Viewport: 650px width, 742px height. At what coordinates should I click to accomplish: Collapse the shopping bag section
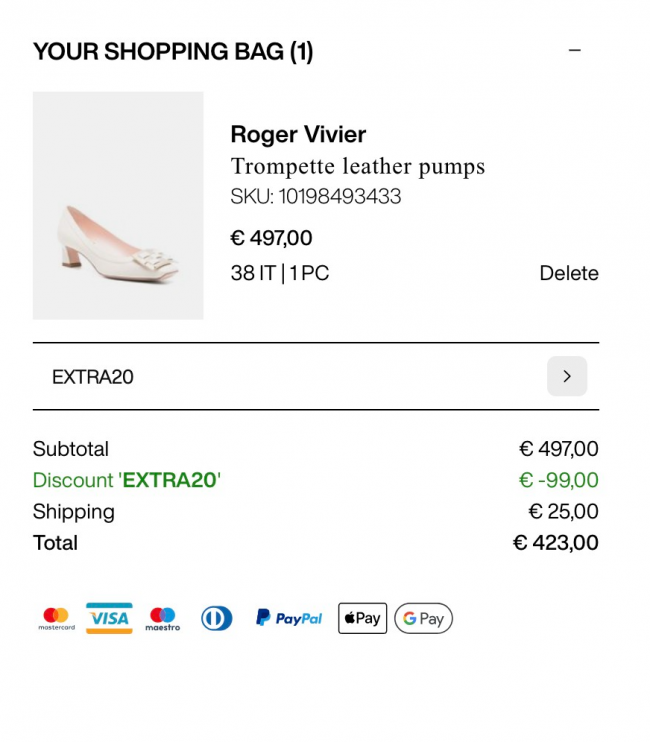tap(574, 50)
